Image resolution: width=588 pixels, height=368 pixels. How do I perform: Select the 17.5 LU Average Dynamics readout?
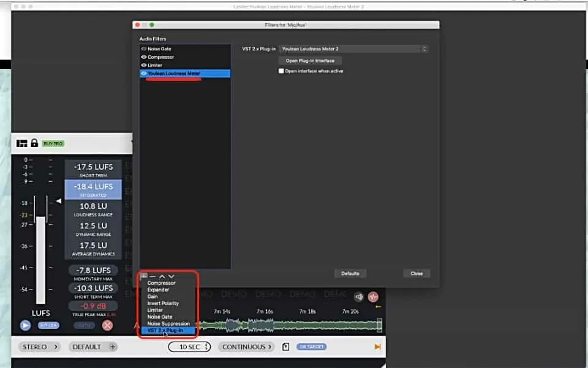pos(93,249)
